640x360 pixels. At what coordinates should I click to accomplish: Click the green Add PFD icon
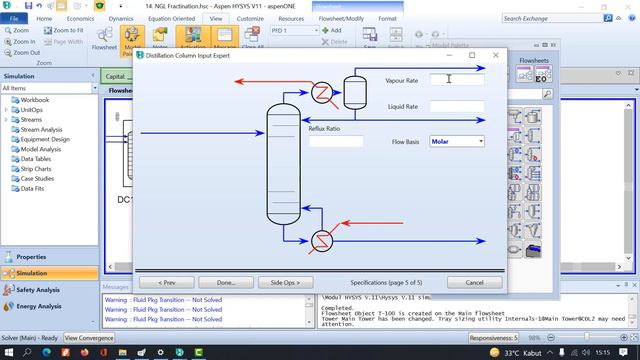[325, 31]
